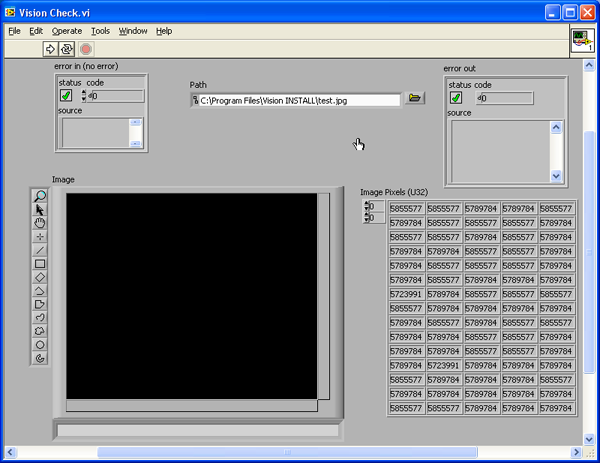Toggle the error out status checkbox
Screen dimensions: 600x463
[456, 98]
